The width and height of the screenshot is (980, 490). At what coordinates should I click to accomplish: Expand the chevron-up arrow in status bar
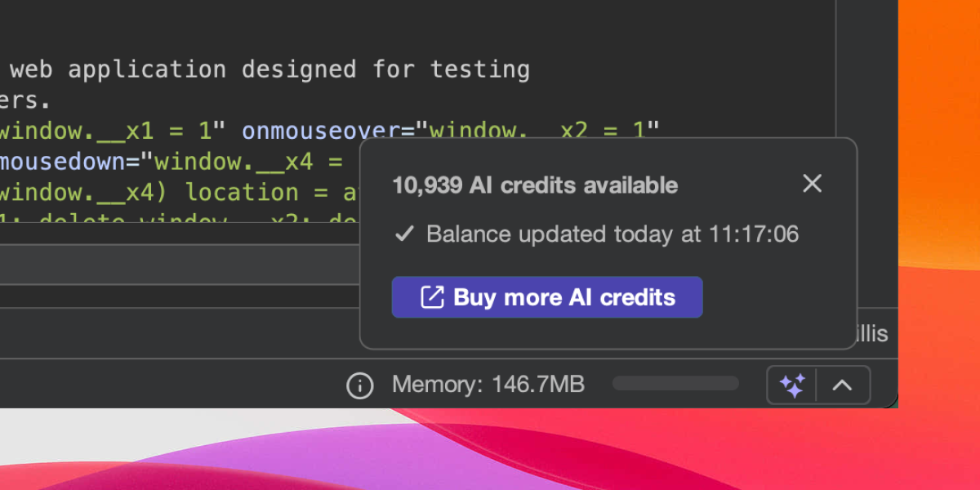pyautogui.click(x=842, y=385)
